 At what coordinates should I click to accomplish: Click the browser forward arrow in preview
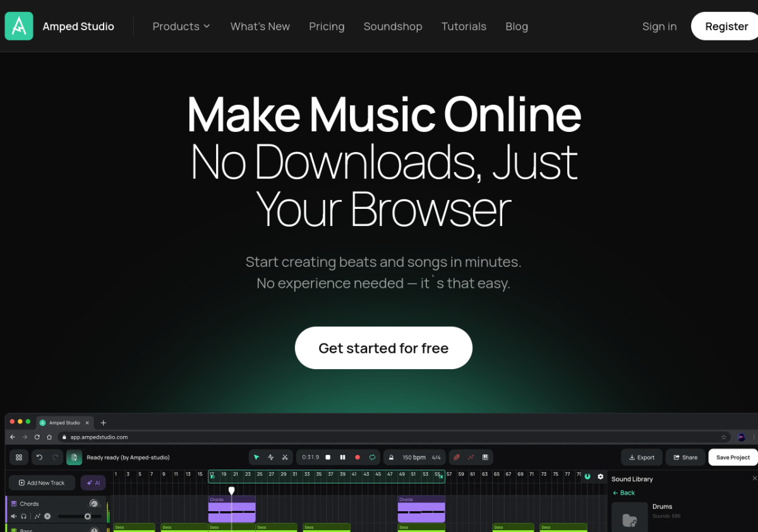25,437
